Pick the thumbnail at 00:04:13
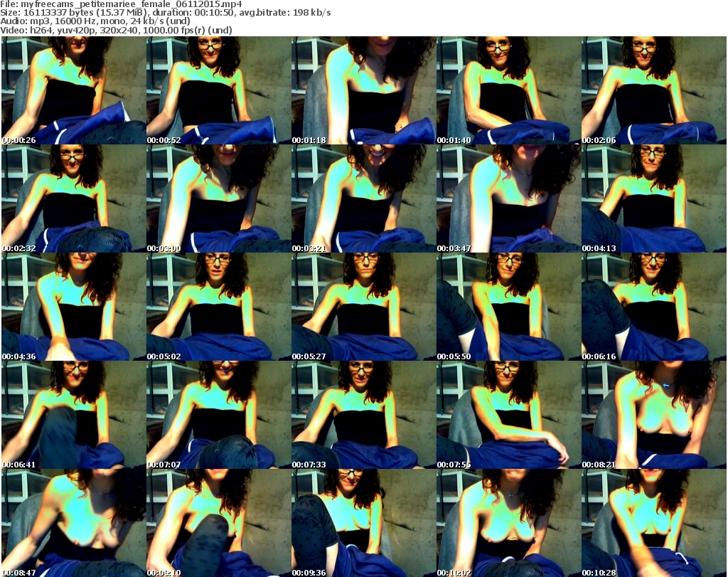 654,198
